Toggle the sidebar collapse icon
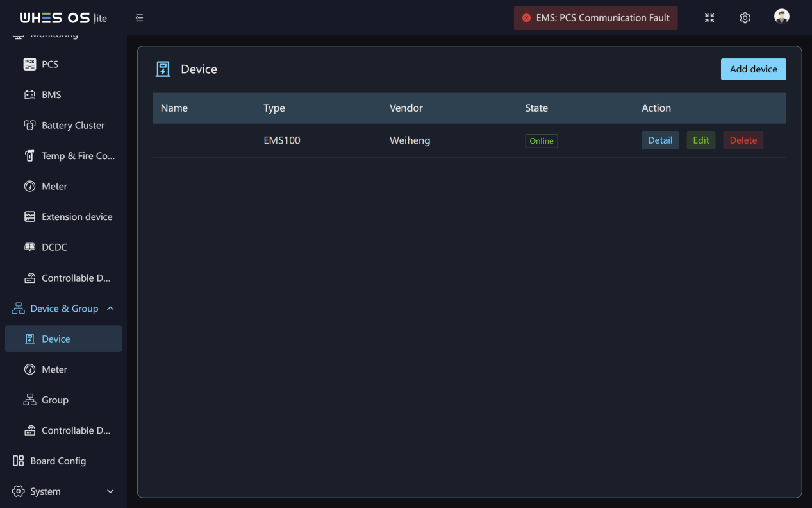Screen dimensions: 812x508 tap(139, 18)
